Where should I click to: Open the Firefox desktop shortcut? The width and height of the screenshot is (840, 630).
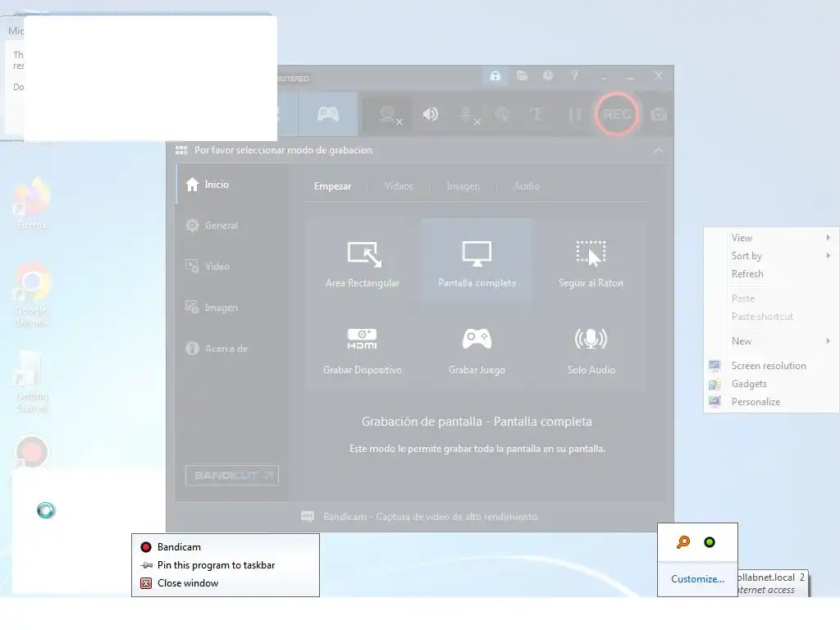pyautogui.click(x=32, y=204)
